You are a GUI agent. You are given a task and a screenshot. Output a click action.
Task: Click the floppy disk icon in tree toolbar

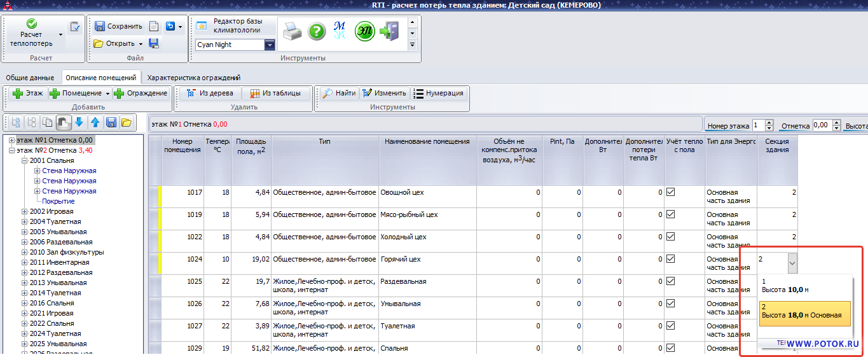coord(111,122)
